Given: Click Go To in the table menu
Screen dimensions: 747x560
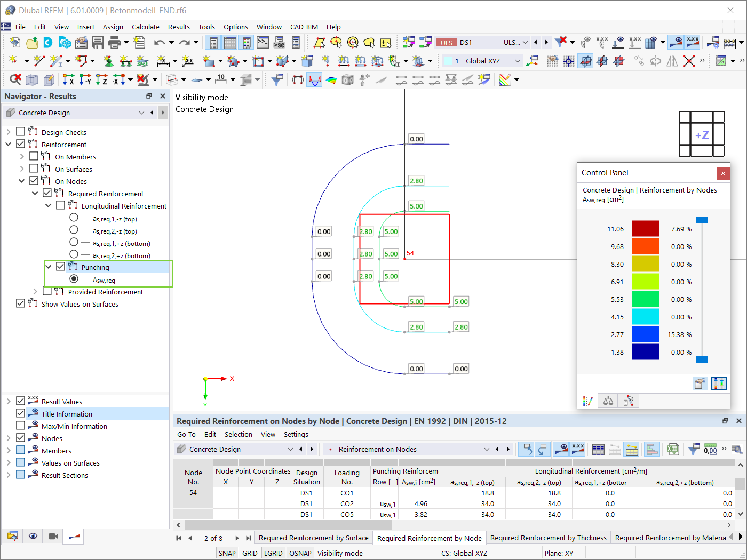Looking at the screenshot, I should pyautogui.click(x=186, y=434).
